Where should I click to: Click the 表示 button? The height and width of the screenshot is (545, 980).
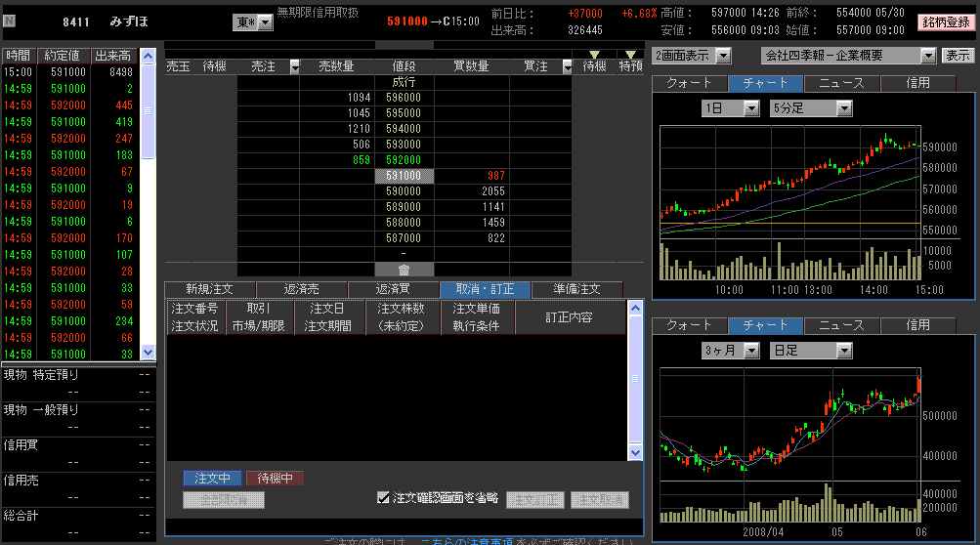pos(958,56)
